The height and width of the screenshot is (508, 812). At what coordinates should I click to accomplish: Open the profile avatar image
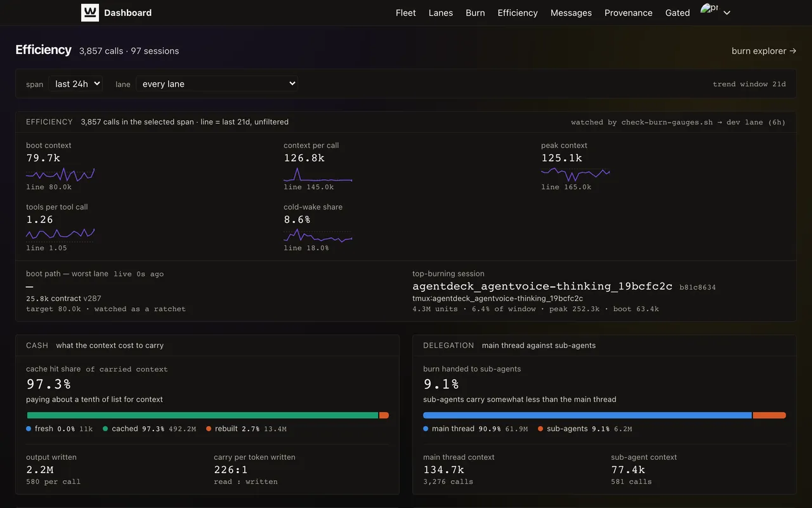coord(709,9)
